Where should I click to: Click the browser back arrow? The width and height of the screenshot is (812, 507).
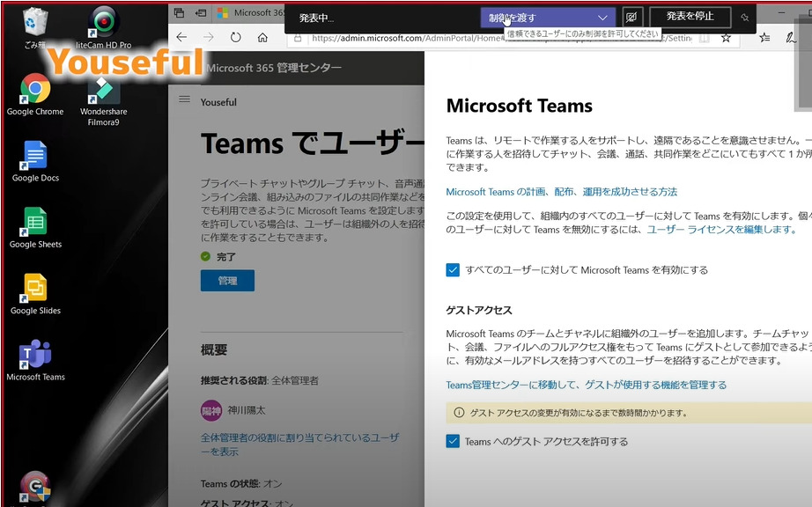pos(181,37)
